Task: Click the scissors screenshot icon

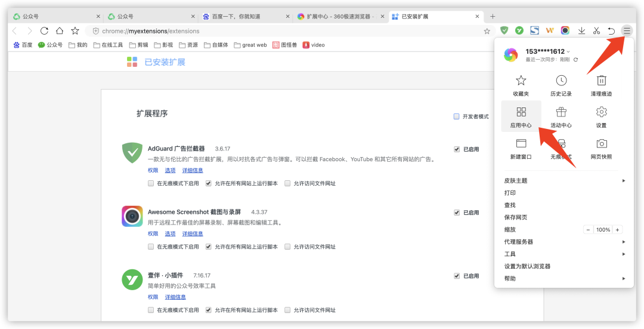Action: click(596, 30)
